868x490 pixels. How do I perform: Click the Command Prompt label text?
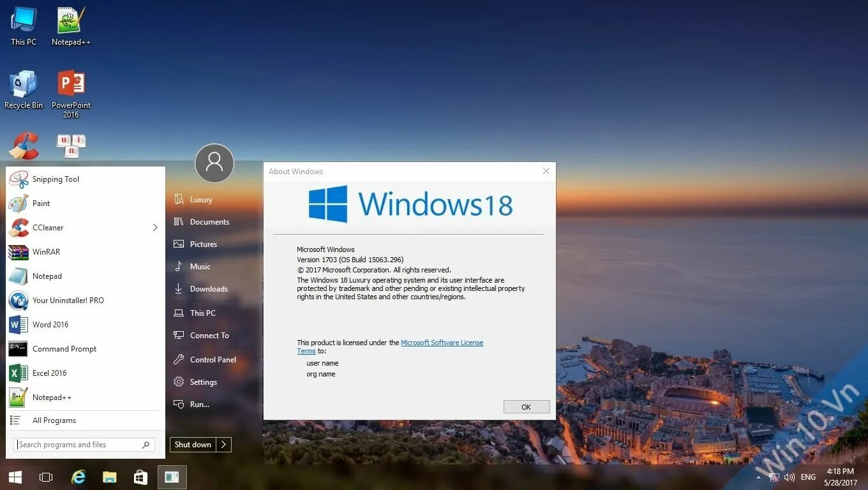(x=64, y=349)
